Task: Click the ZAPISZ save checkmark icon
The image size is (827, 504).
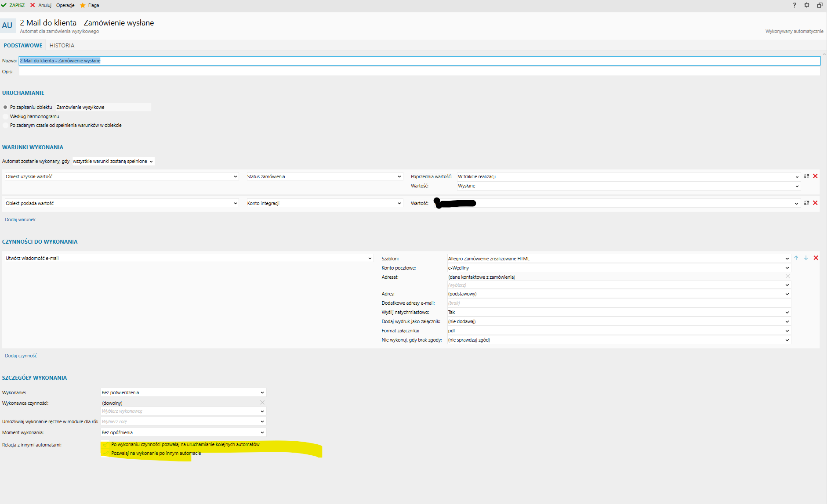Action: click(4, 5)
